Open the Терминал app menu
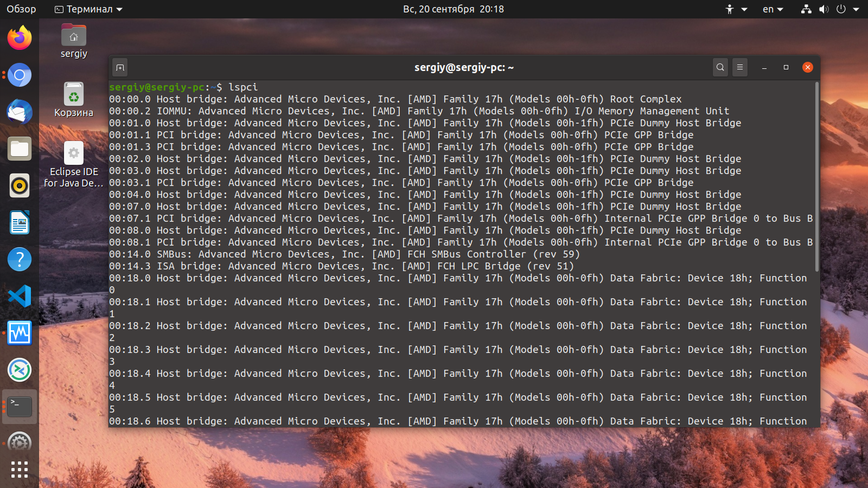The width and height of the screenshot is (868, 488). [89, 9]
